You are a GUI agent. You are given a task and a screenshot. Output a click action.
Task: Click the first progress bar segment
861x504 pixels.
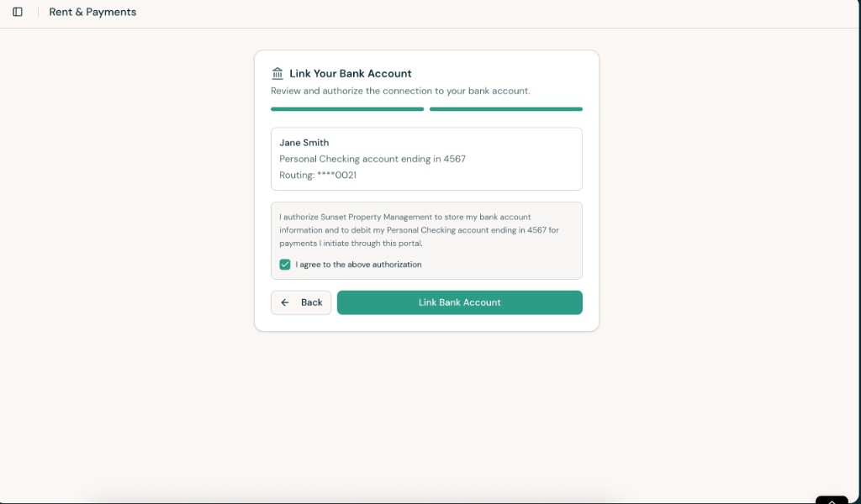click(x=346, y=108)
